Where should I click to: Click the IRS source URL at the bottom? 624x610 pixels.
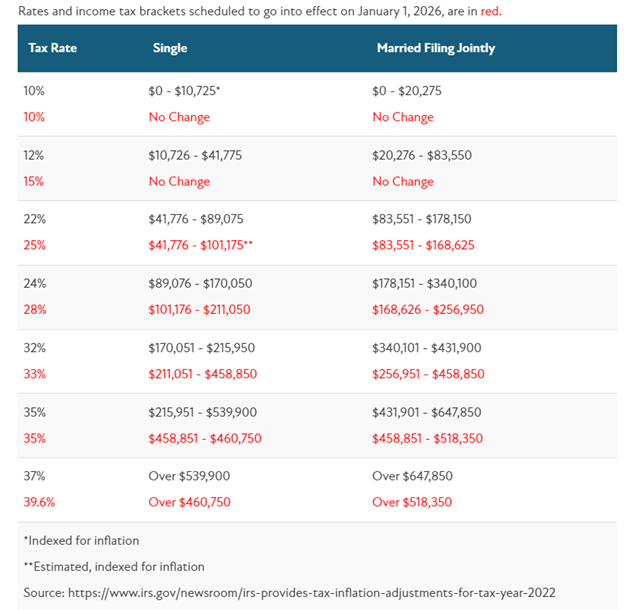(310, 592)
